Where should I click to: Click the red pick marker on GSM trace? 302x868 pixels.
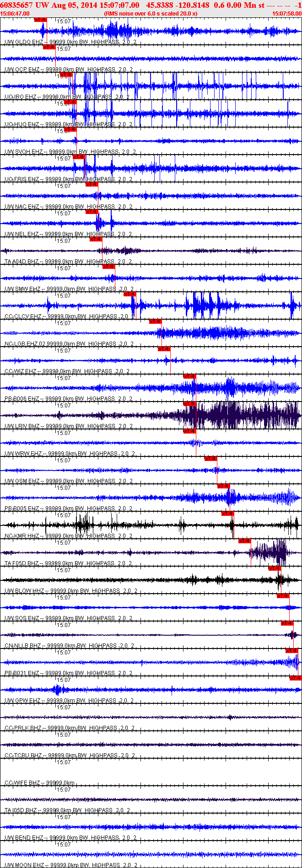pos(211,459)
